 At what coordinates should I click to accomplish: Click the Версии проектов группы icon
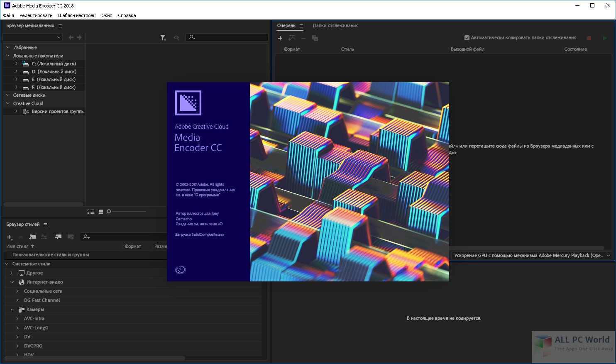click(25, 112)
